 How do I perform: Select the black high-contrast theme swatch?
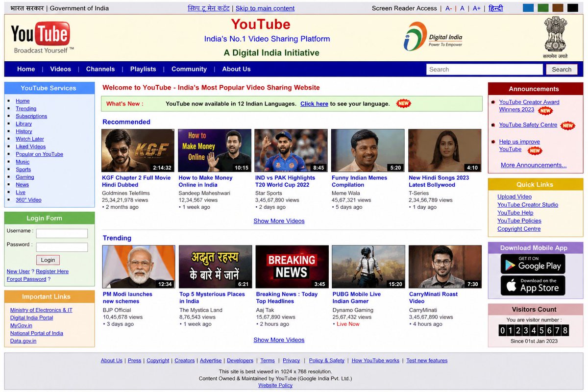click(x=572, y=8)
